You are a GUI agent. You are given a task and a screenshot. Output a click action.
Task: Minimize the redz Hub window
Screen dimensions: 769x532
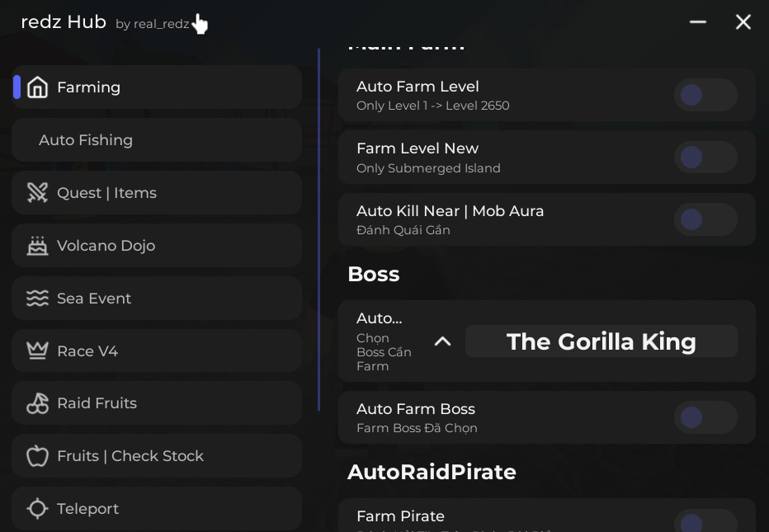point(697,21)
